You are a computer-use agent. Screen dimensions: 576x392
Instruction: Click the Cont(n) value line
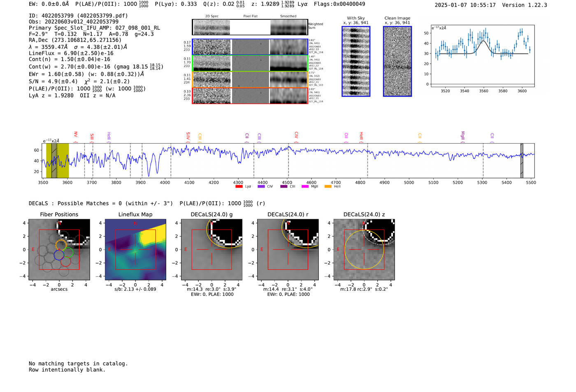pyautogui.click(x=70, y=59)
